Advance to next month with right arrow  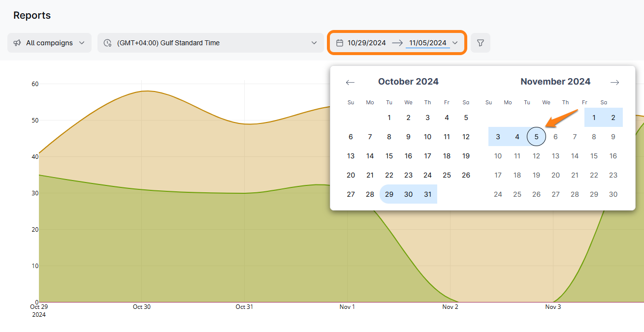click(614, 82)
